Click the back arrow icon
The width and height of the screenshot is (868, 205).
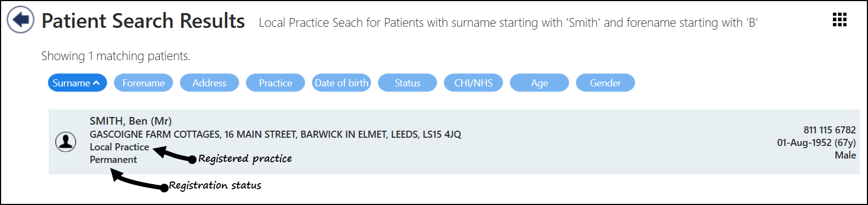[x=20, y=20]
